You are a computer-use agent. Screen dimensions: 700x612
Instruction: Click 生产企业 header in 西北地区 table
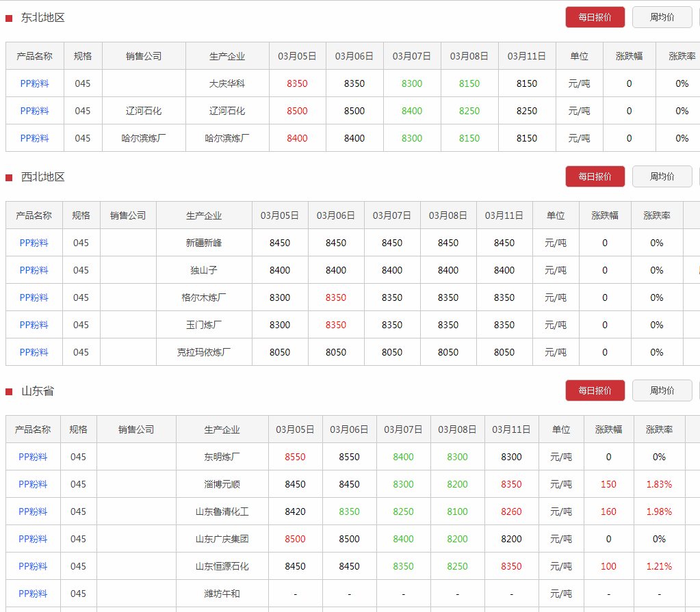[x=204, y=215]
